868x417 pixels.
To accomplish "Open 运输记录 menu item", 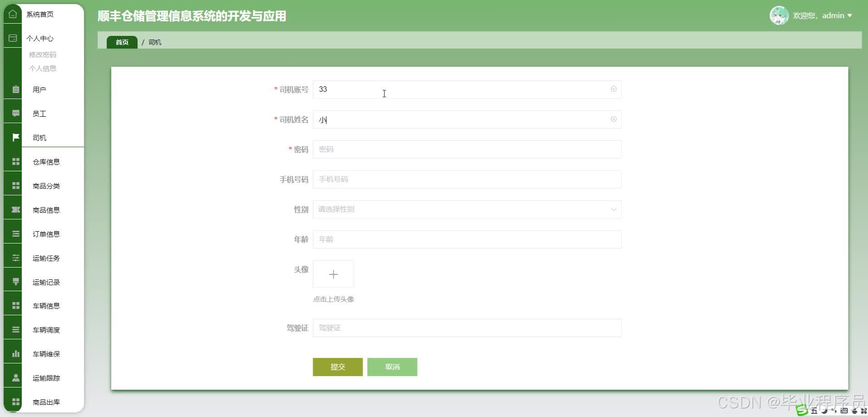I will (x=46, y=282).
